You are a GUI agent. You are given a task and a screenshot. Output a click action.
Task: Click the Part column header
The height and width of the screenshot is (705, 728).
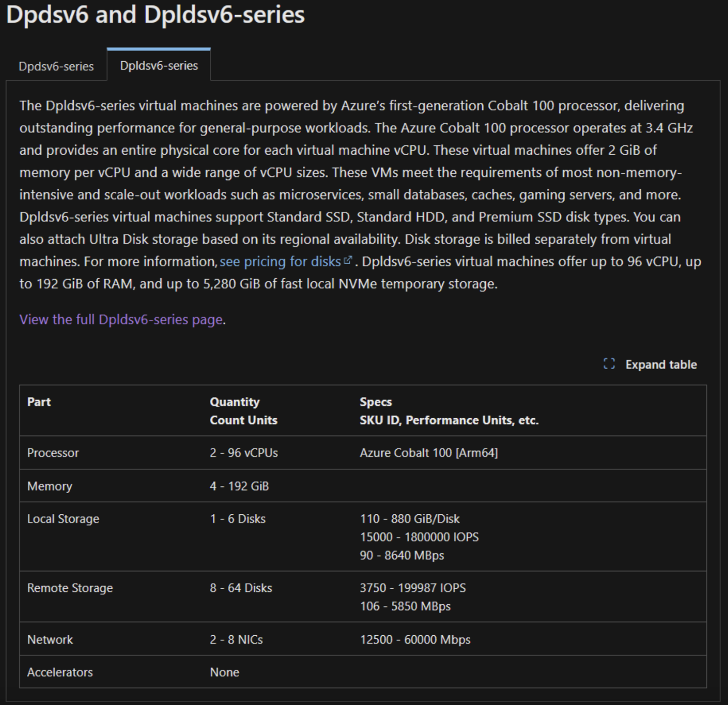point(39,402)
